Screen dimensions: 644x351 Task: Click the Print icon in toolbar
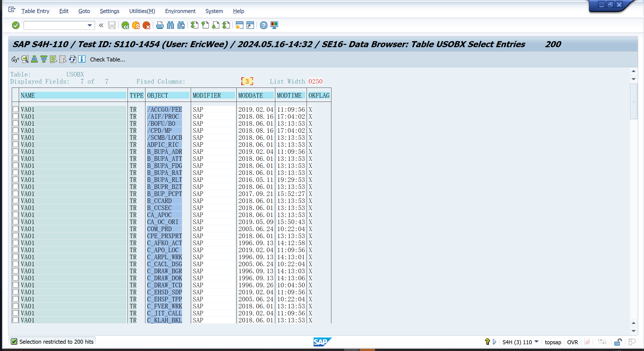[160, 25]
